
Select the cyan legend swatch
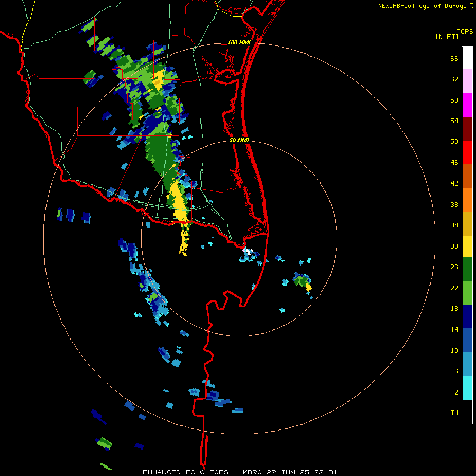click(x=467, y=388)
